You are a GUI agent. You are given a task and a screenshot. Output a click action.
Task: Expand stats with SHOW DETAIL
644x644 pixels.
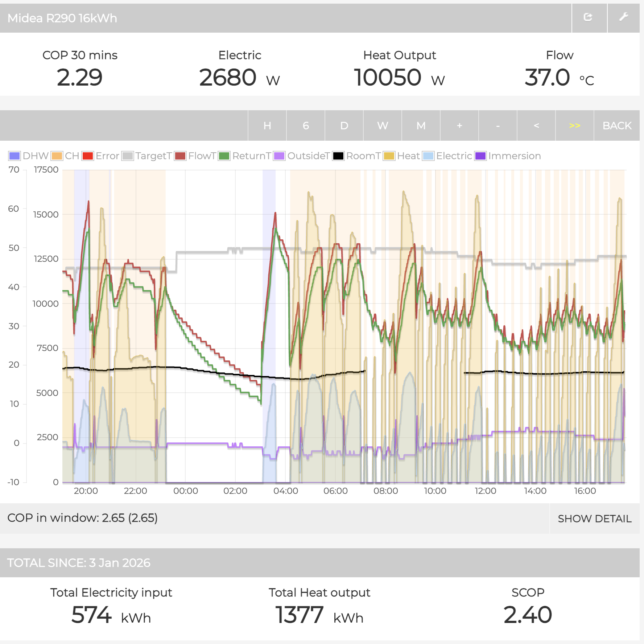click(594, 519)
